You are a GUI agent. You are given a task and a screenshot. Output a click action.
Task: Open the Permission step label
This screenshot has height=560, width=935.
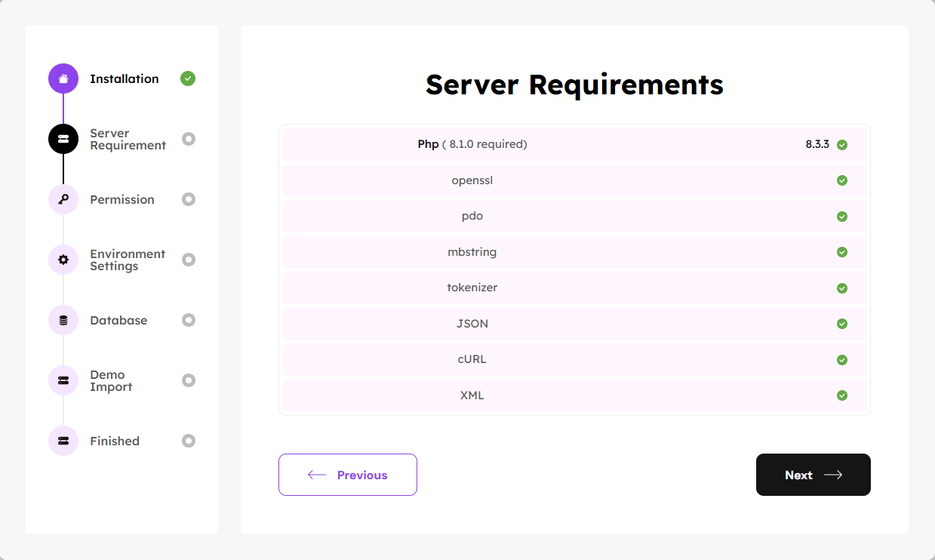(x=122, y=199)
